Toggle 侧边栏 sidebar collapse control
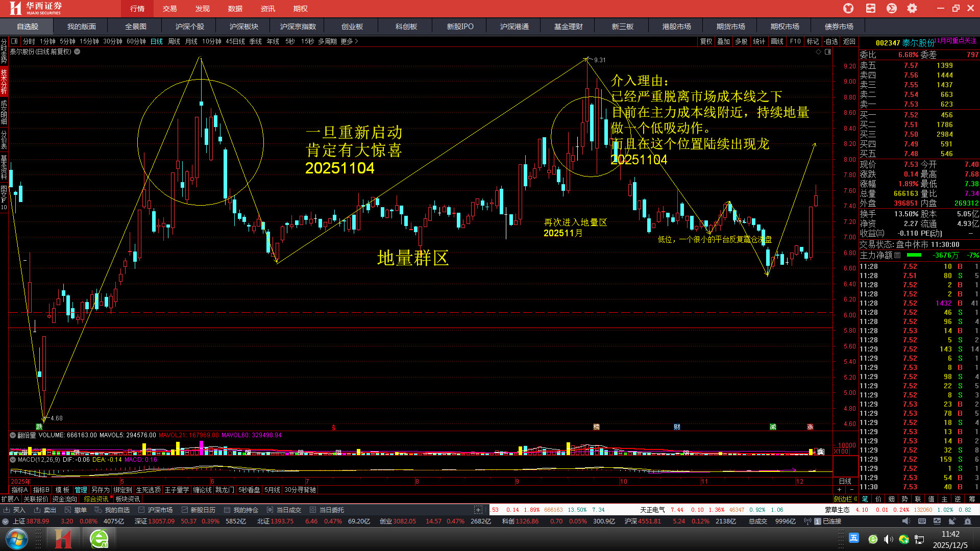The width and height of the screenshot is (980, 551). point(845,499)
